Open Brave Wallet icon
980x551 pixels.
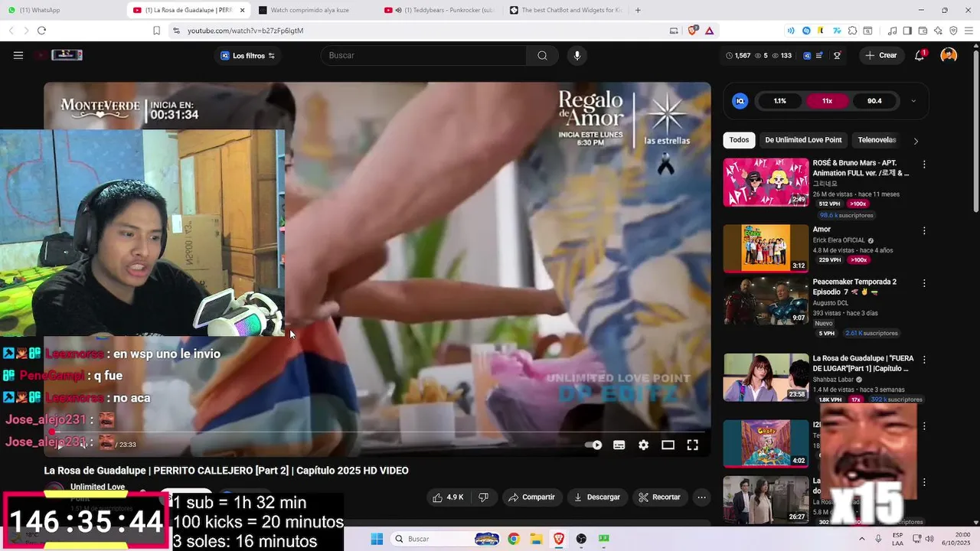923,31
